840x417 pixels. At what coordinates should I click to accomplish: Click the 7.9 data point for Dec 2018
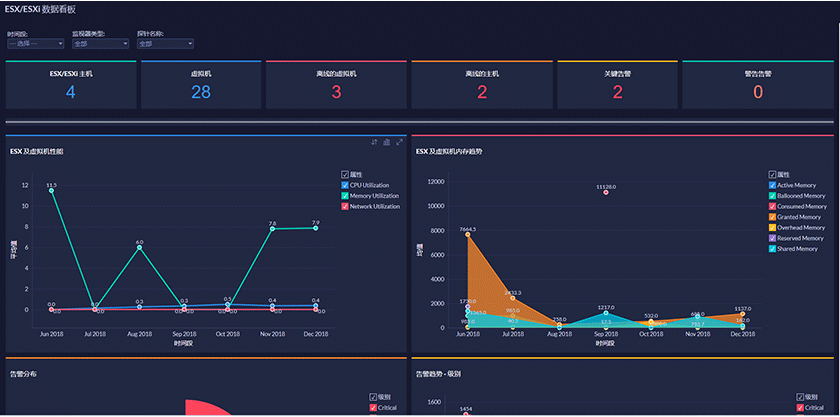[316, 228]
